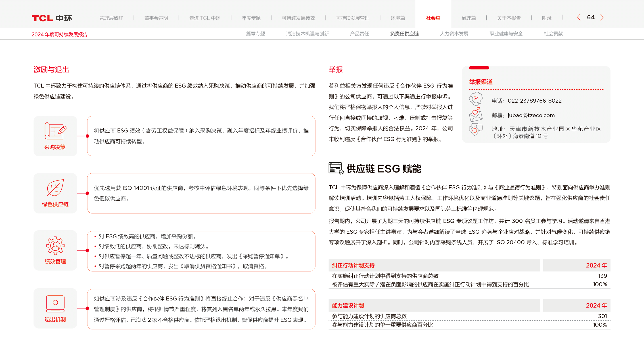
Task: Go to next page arrow
Action: (x=602, y=17)
